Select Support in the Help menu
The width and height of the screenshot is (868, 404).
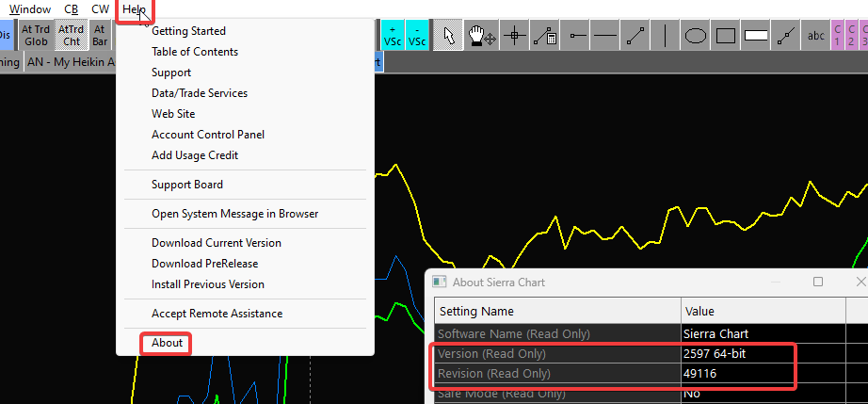(171, 73)
